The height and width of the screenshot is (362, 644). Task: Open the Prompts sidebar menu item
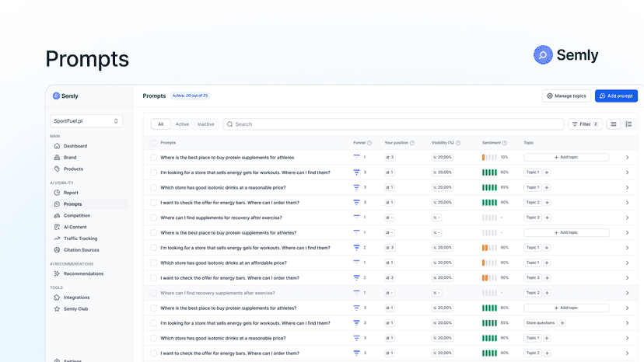click(89, 204)
